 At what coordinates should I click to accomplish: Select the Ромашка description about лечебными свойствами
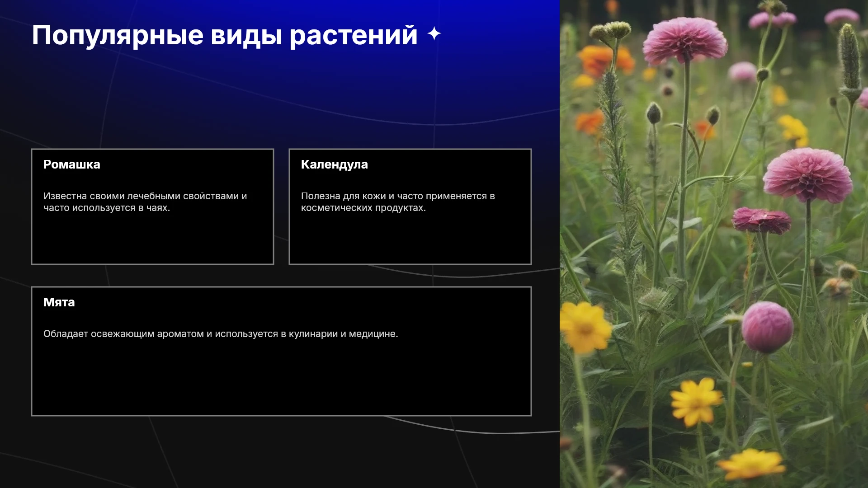(145, 202)
